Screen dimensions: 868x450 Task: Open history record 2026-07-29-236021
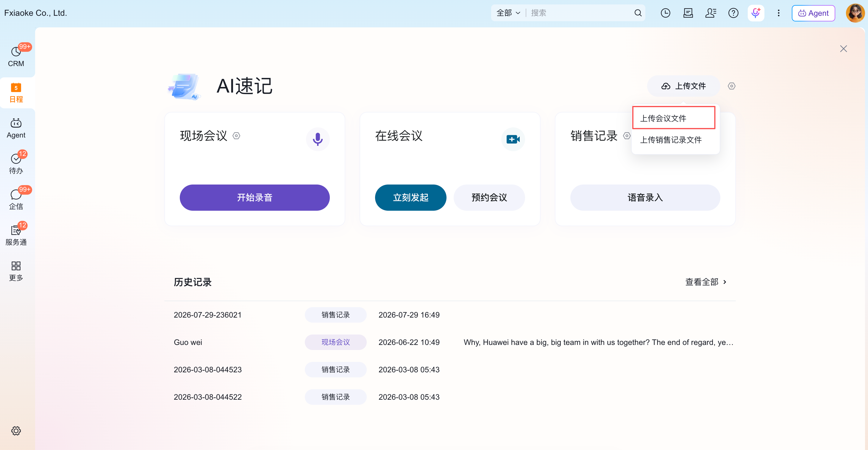click(207, 315)
